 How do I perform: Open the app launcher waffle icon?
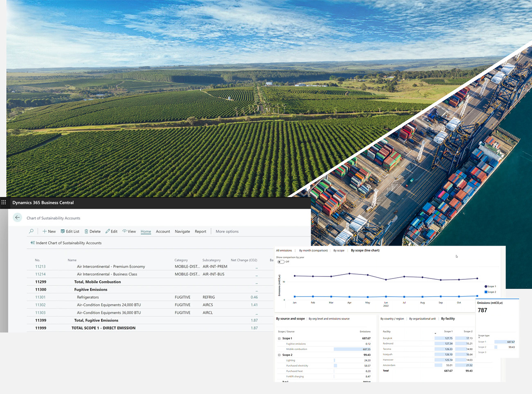(4, 202)
